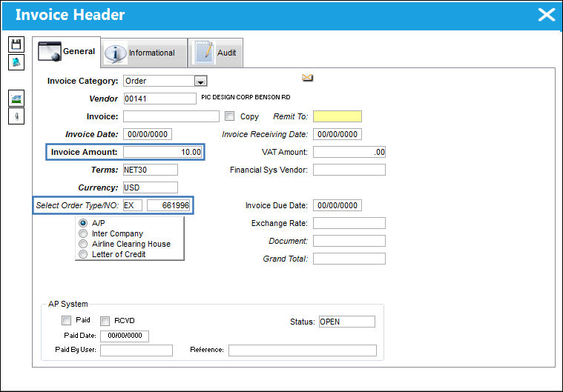Expand the Invoice Category dropdown arrow
This screenshot has height=392, width=563.
(201, 82)
